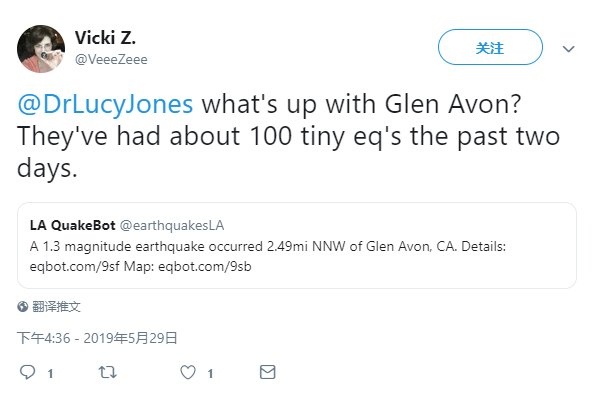This screenshot has height=394, width=595.
Task: Expand the tweet options chevron menu
Action: coord(568,49)
